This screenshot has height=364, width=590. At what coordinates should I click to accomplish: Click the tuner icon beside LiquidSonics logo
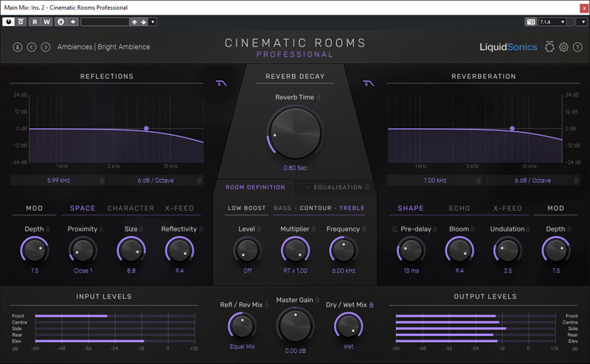point(549,47)
